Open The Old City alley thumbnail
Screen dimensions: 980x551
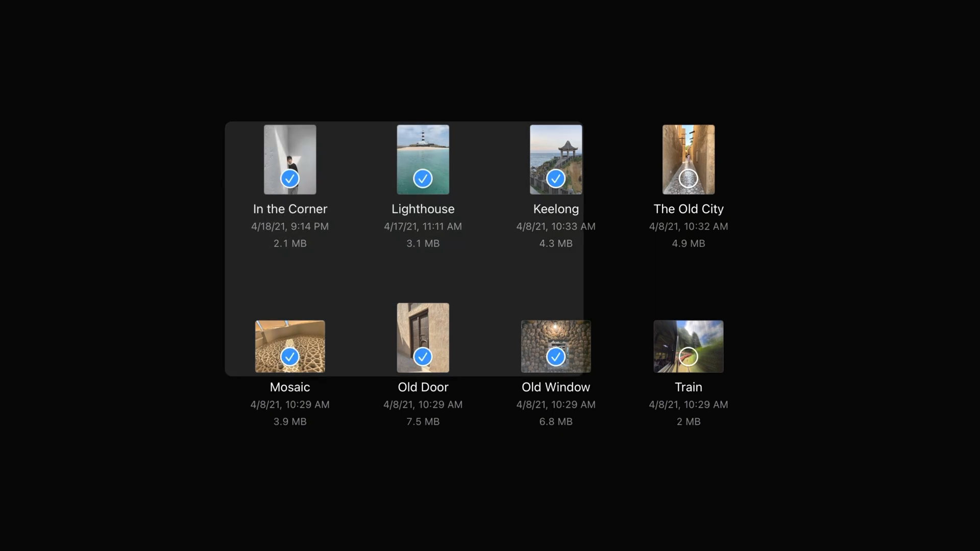pyautogui.click(x=688, y=148)
